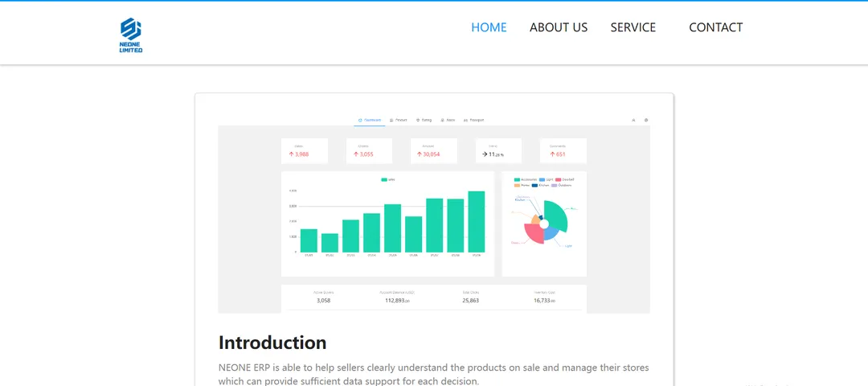This screenshot has height=386, width=868.
Task: Toggle the teal Accessories legend swatch
Action: tap(517, 179)
